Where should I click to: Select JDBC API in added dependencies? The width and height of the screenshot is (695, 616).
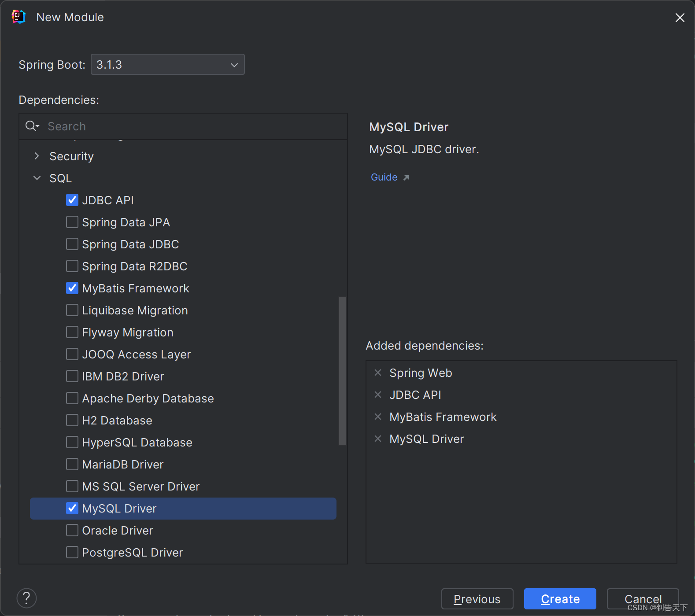pos(415,395)
